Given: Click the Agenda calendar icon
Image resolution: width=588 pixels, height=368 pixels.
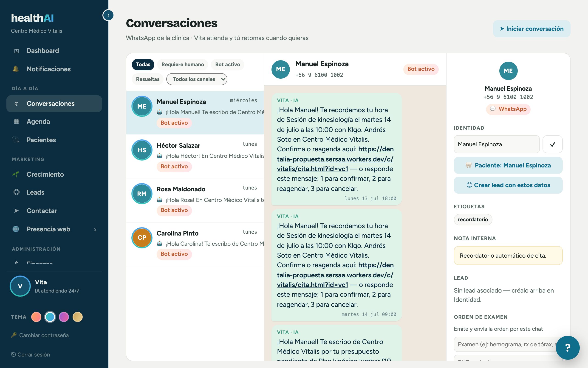Looking at the screenshot, I should [17, 121].
